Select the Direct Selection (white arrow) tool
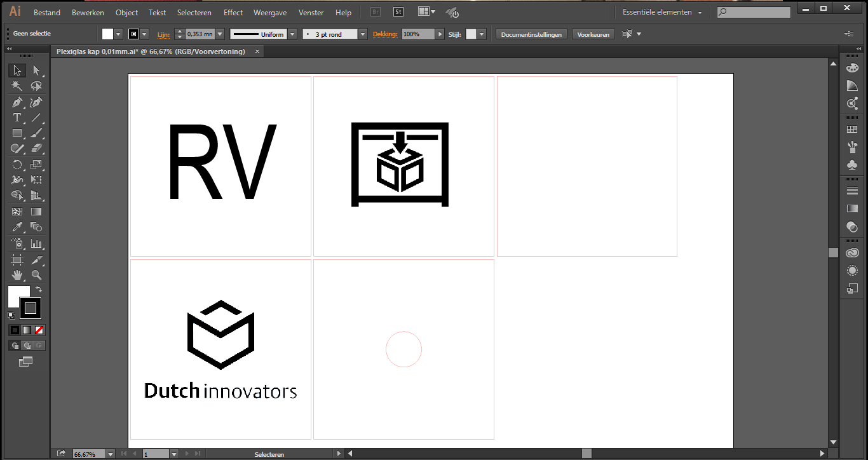 [36, 71]
